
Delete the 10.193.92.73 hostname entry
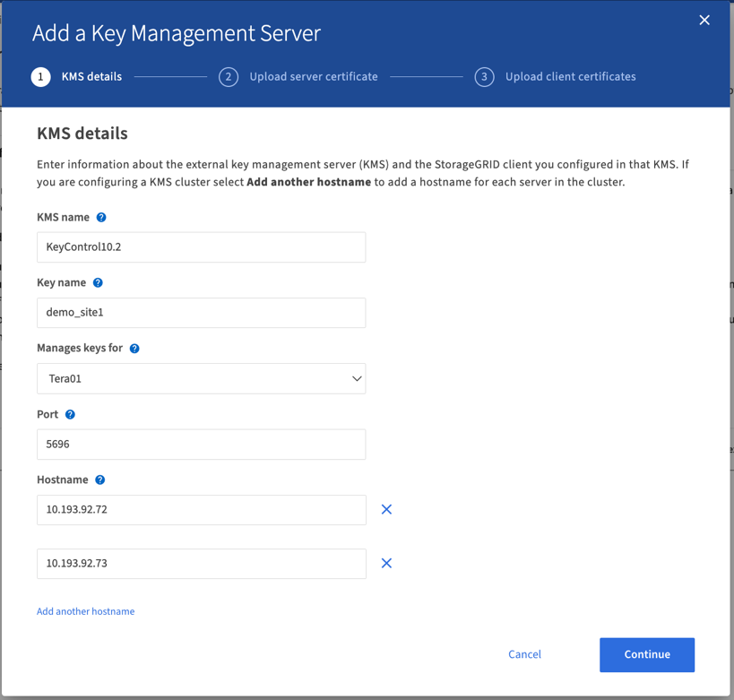[x=386, y=564]
